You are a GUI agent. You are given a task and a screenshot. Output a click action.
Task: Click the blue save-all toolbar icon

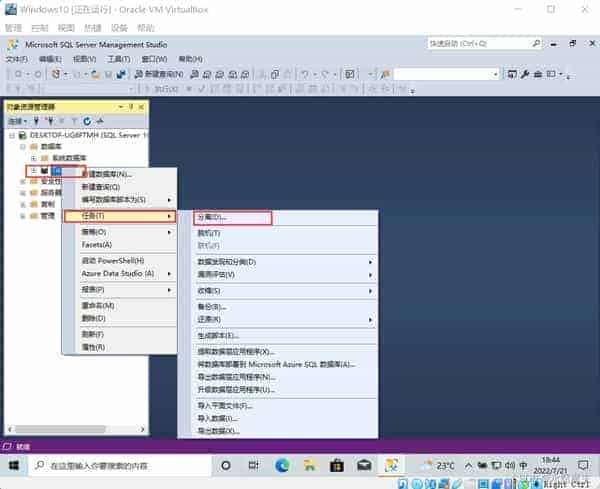point(121,74)
